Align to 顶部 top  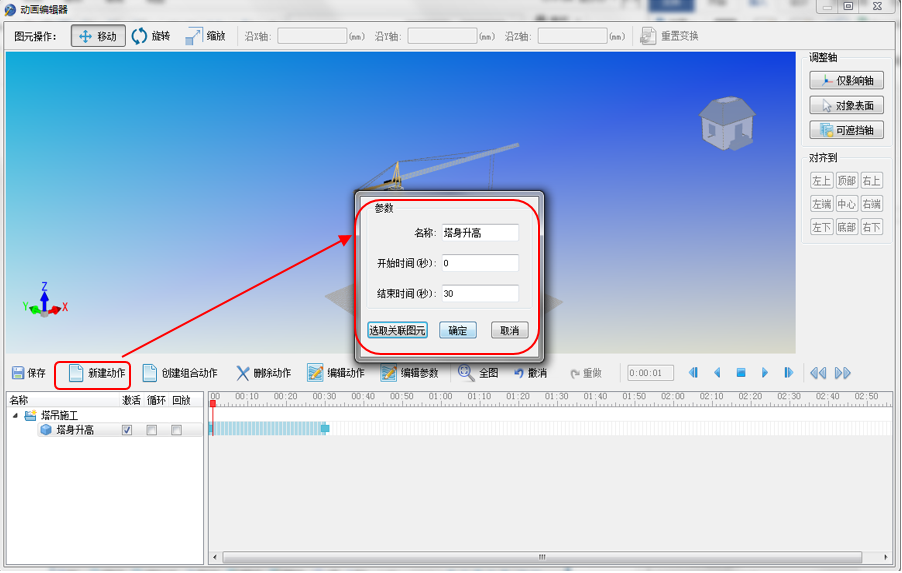click(846, 181)
